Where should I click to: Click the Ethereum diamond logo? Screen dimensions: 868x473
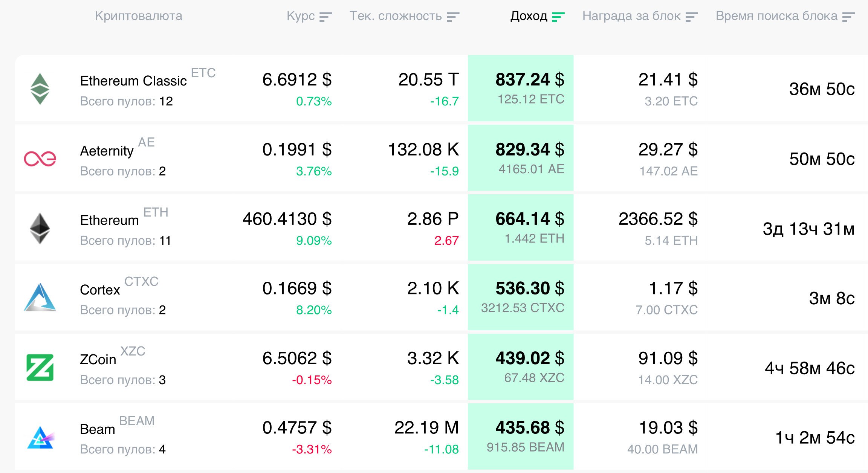(x=40, y=229)
